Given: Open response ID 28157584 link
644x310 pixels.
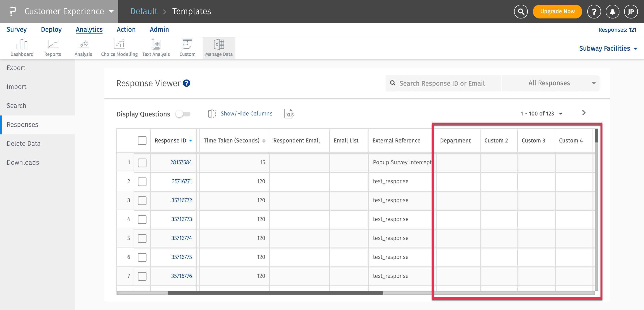Looking at the screenshot, I should 181,162.
